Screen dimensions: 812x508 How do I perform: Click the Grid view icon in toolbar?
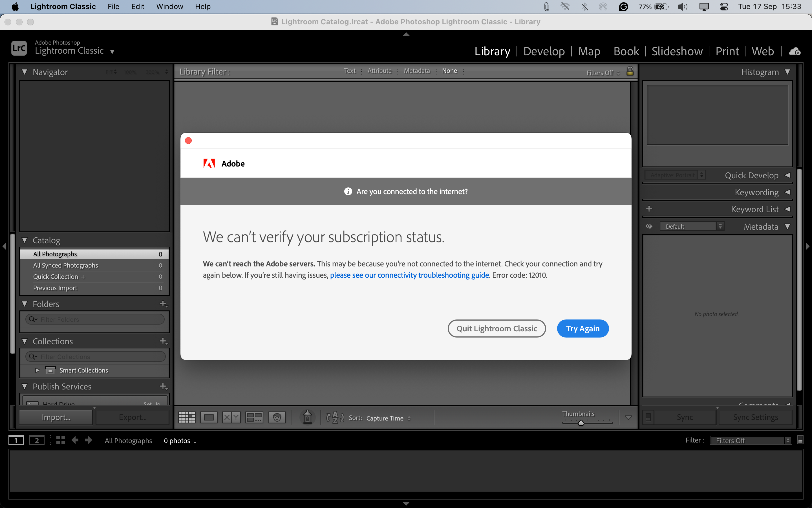pos(187,418)
